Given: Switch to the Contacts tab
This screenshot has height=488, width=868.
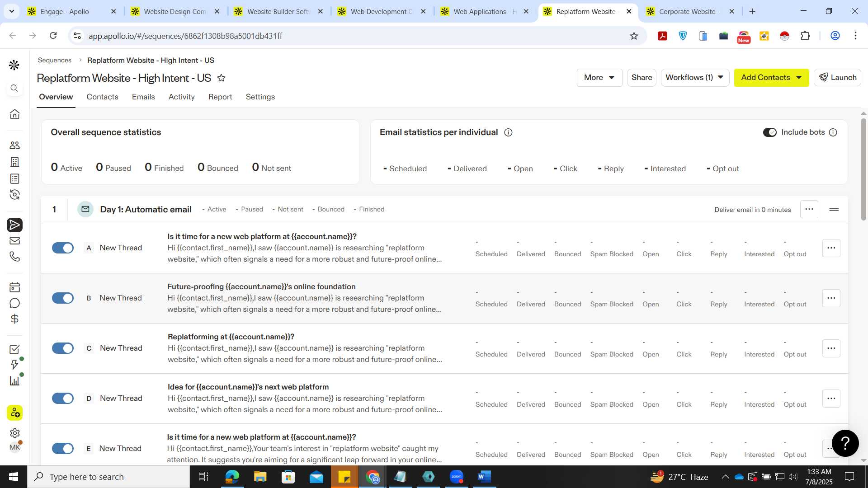Looking at the screenshot, I should (102, 97).
